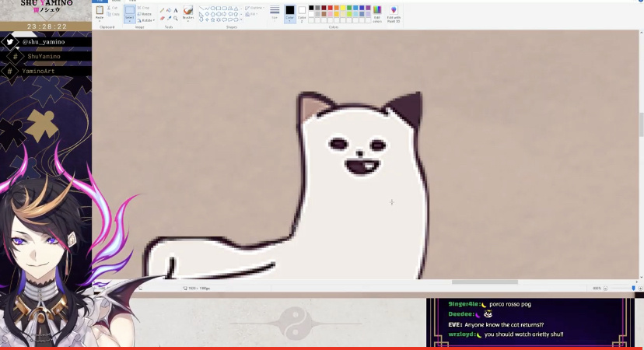Choose the Line shape

tap(201, 9)
